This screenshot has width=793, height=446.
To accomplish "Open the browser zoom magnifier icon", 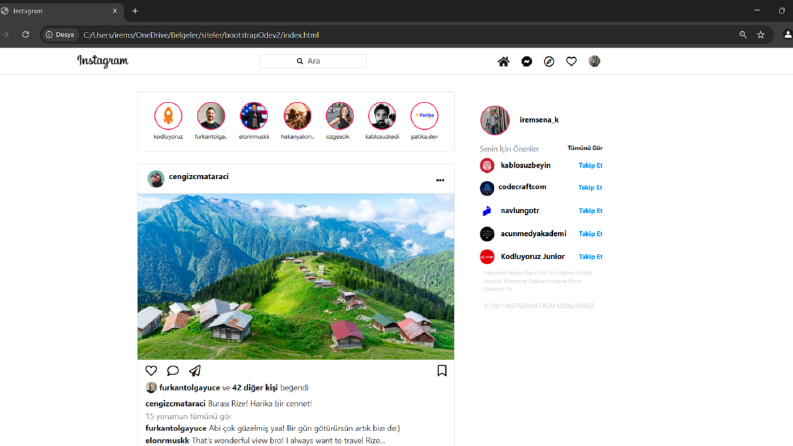I will 742,34.
